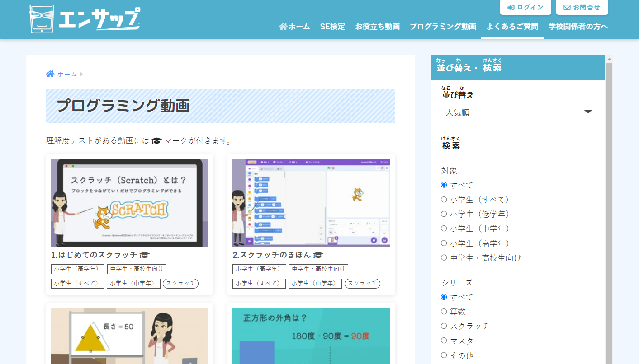Screen dimensions: 639x364
Task: Click the ログイン button
Action: [525, 7]
